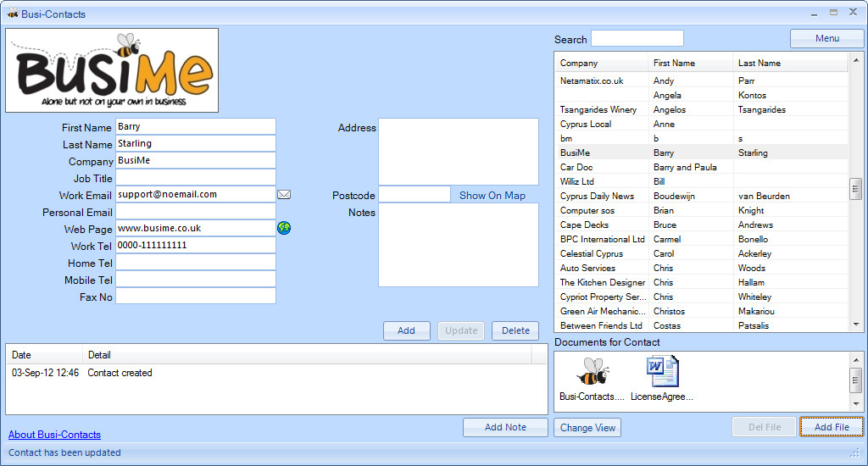Click the empty Home Tel field
This screenshot has height=466, width=868.
pyautogui.click(x=196, y=263)
